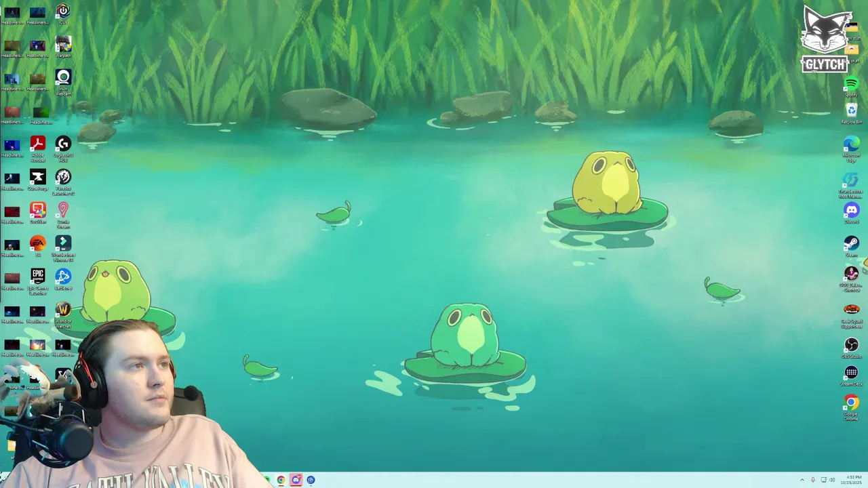The image size is (868, 488).
Task: Open the network status tray icon
Action: [x=824, y=480]
